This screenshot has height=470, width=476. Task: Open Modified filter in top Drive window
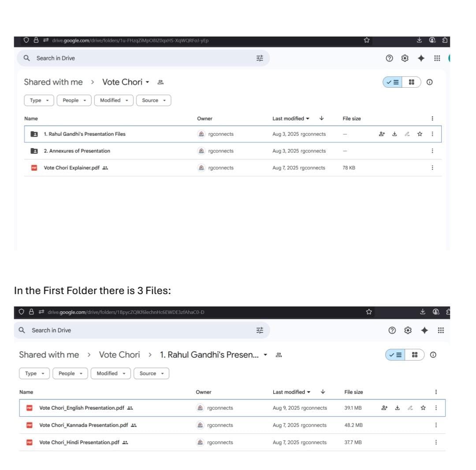[x=114, y=100]
